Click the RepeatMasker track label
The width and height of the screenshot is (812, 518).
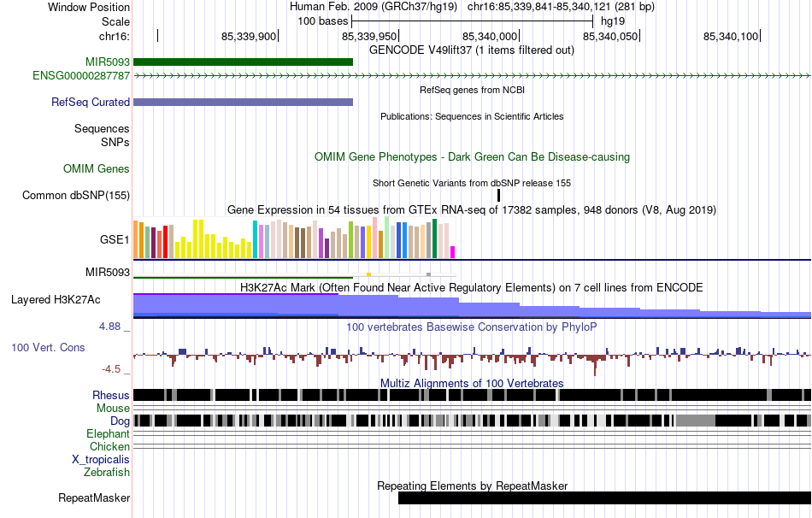point(94,498)
